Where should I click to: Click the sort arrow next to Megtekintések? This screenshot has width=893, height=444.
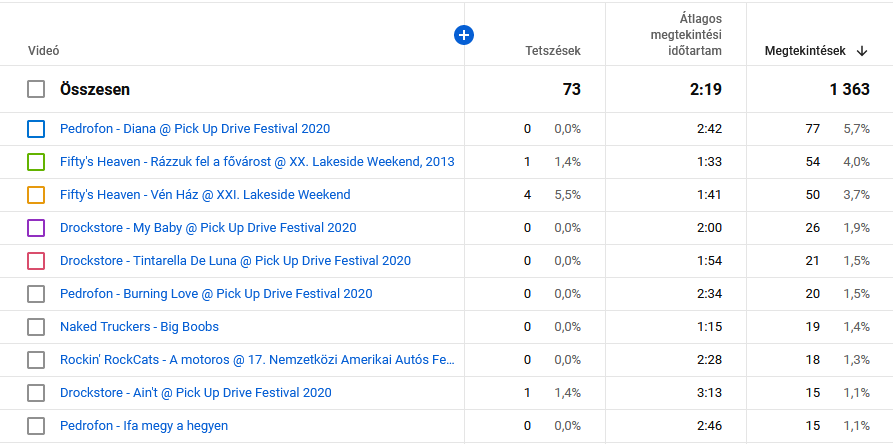[x=862, y=51]
